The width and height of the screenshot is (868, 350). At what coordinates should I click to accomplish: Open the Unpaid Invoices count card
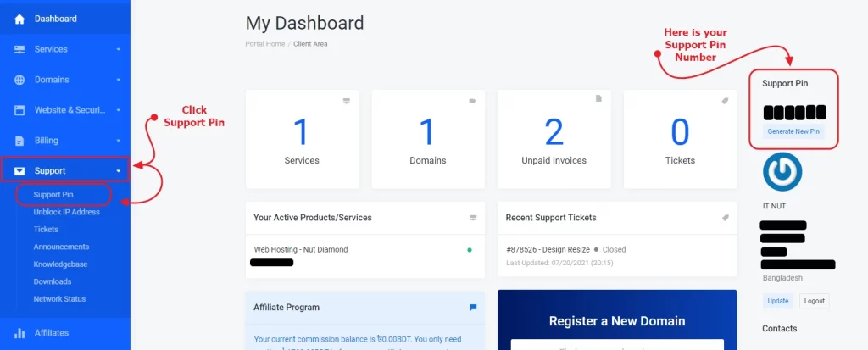point(554,140)
